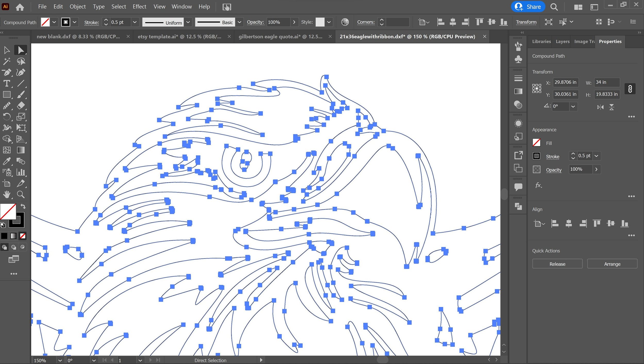The height and width of the screenshot is (364, 644).
Task: Set paint mode to None
Action: pyautogui.click(x=23, y=236)
